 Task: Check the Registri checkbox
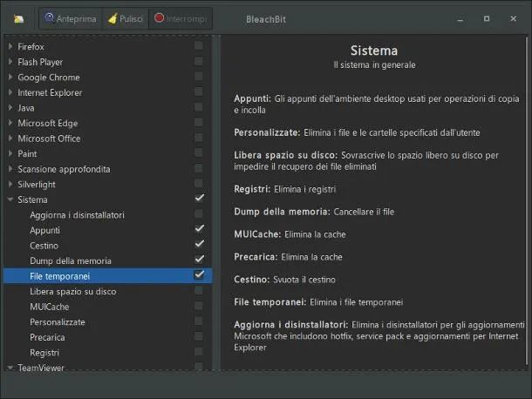[199, 352]
